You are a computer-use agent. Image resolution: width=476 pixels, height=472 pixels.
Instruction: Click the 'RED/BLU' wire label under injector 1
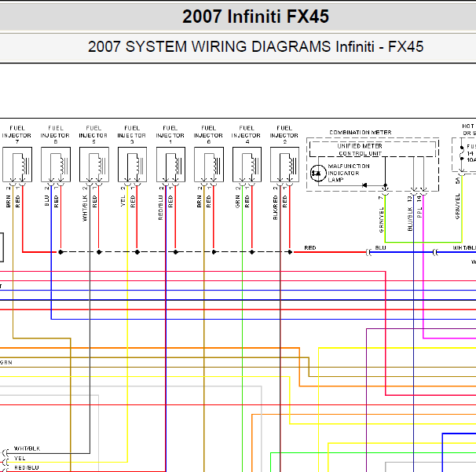click(x=161, y=207)
